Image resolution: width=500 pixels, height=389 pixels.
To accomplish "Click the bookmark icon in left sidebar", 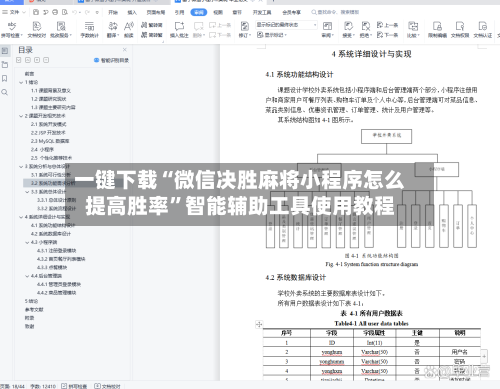I will pos(5,78).
